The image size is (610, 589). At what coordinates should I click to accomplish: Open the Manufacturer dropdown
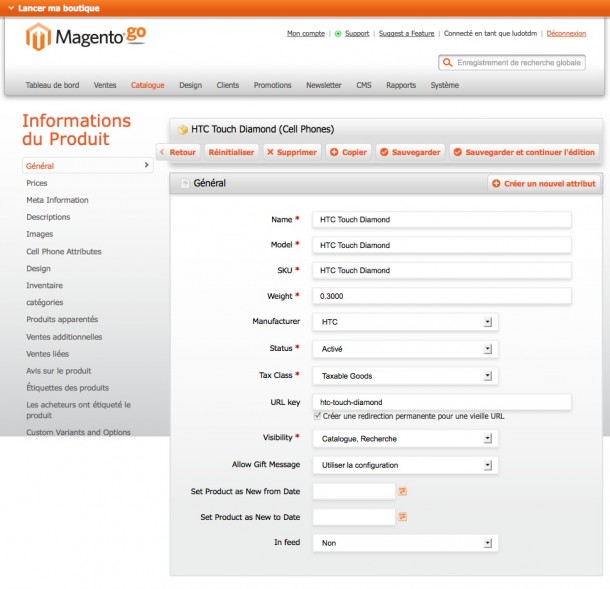405,322
